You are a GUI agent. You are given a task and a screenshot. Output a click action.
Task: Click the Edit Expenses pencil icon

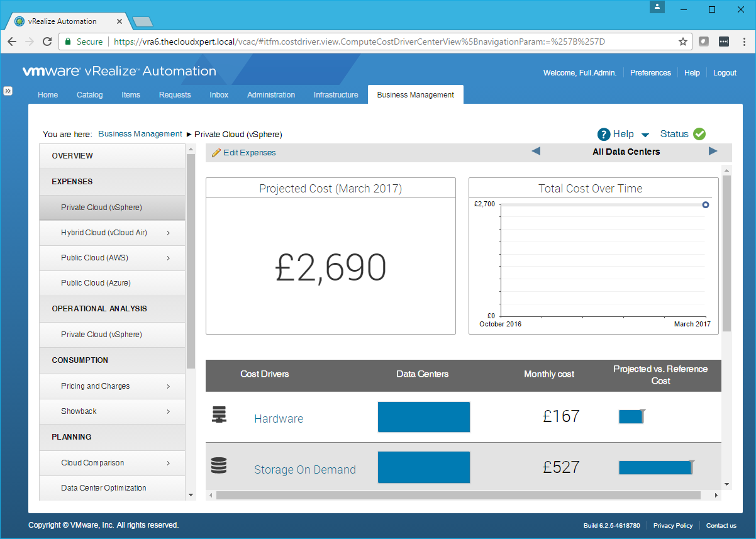216,153
